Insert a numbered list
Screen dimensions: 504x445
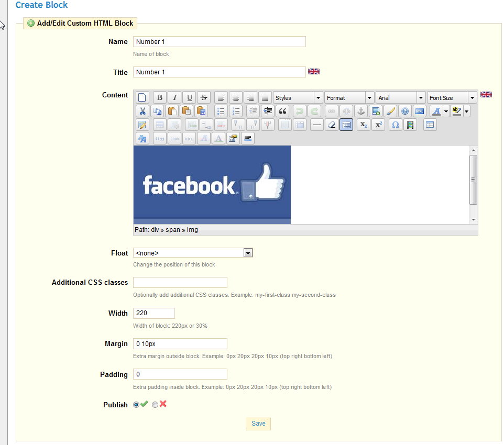236,111
